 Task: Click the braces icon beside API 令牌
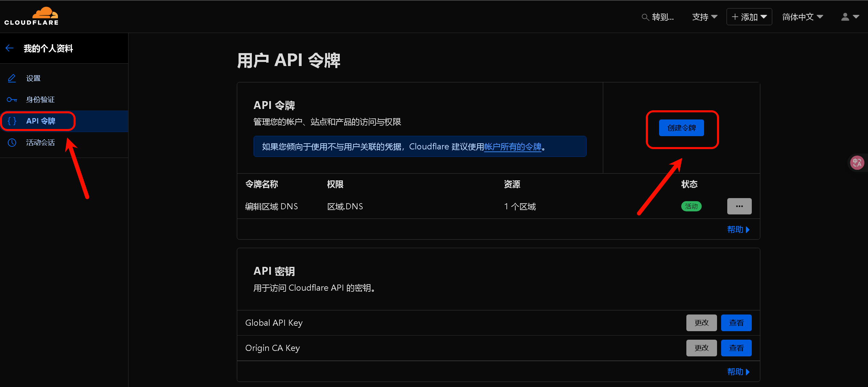click(x=12, y=121)
